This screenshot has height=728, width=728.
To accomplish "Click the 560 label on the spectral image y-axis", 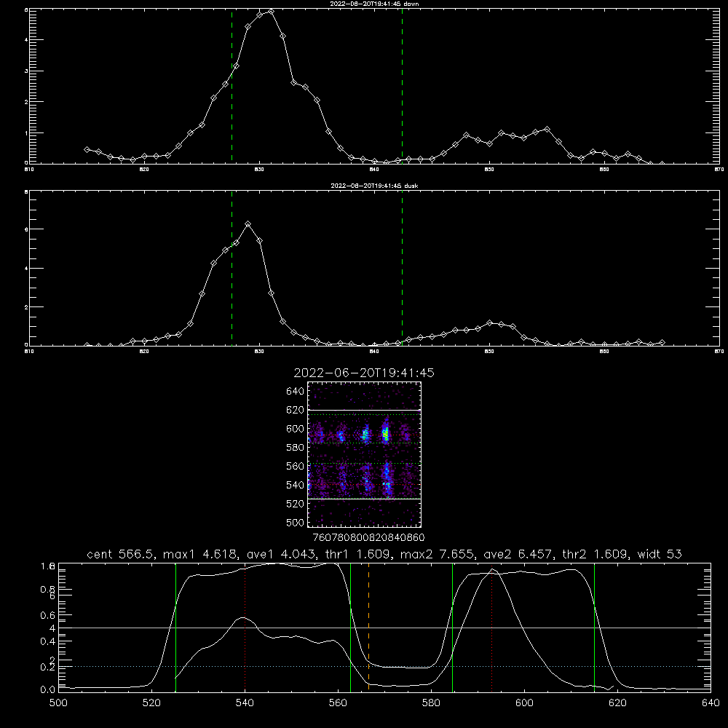I will (295, 466).
